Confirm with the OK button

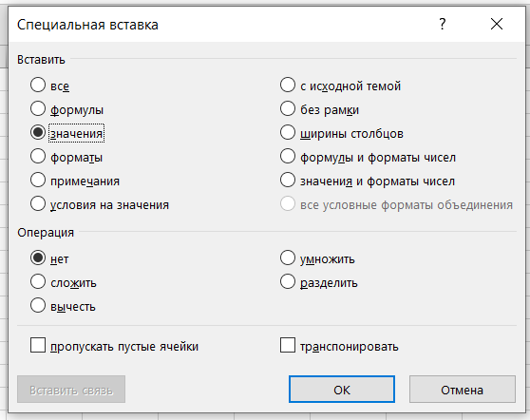tap(342, 390)
